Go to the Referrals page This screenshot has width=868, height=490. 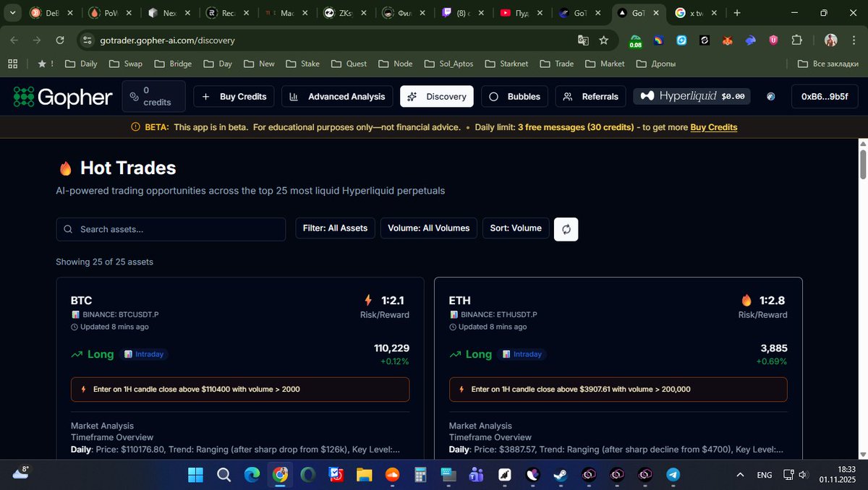point(591,97)
